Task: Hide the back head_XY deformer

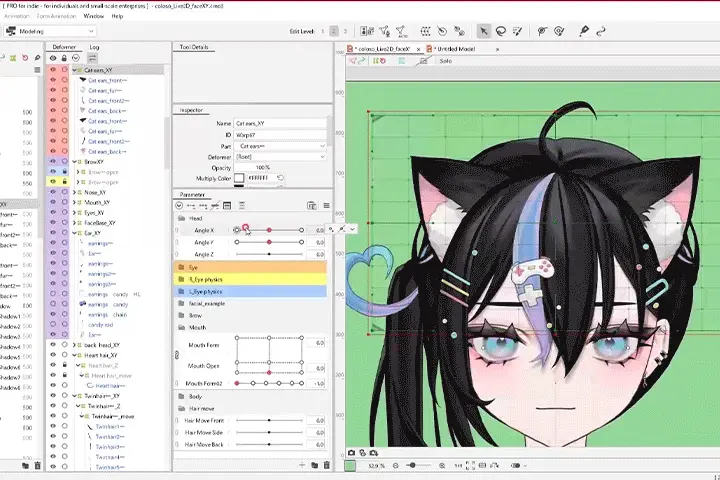Action: (53, 344)
